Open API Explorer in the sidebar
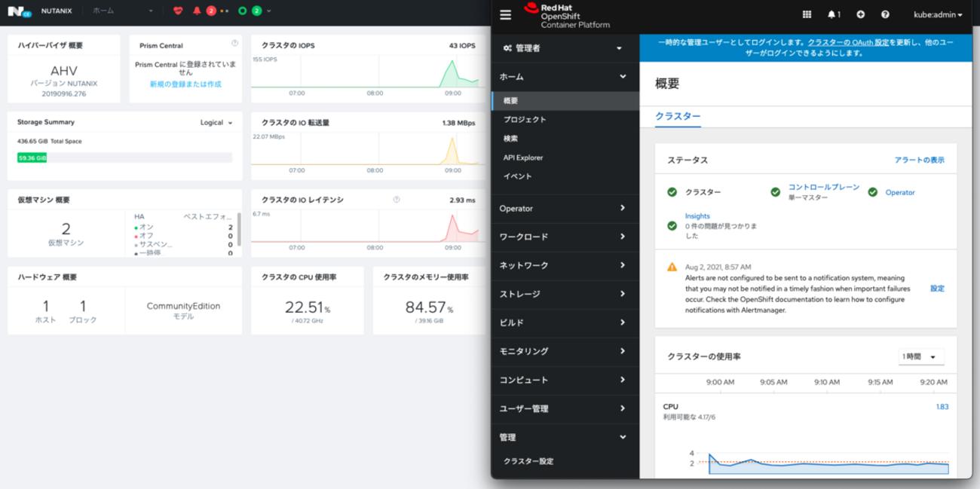980x489 pixels. pyautogui.click(x=565, y=157)
